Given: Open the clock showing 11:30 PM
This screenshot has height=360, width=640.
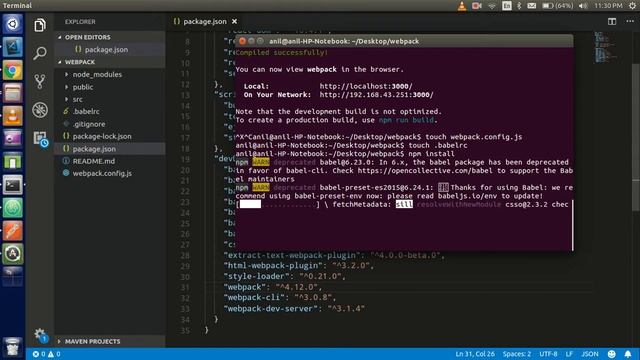Looking at the screenshot, I should [x=608, y=6].
